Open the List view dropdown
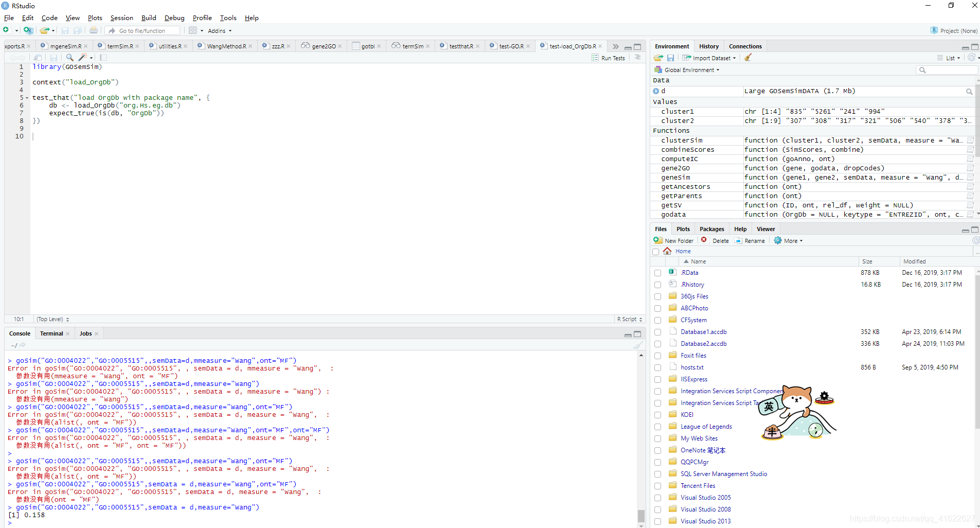Viewport: 980px width, 528px height. (x=948, y=58)
